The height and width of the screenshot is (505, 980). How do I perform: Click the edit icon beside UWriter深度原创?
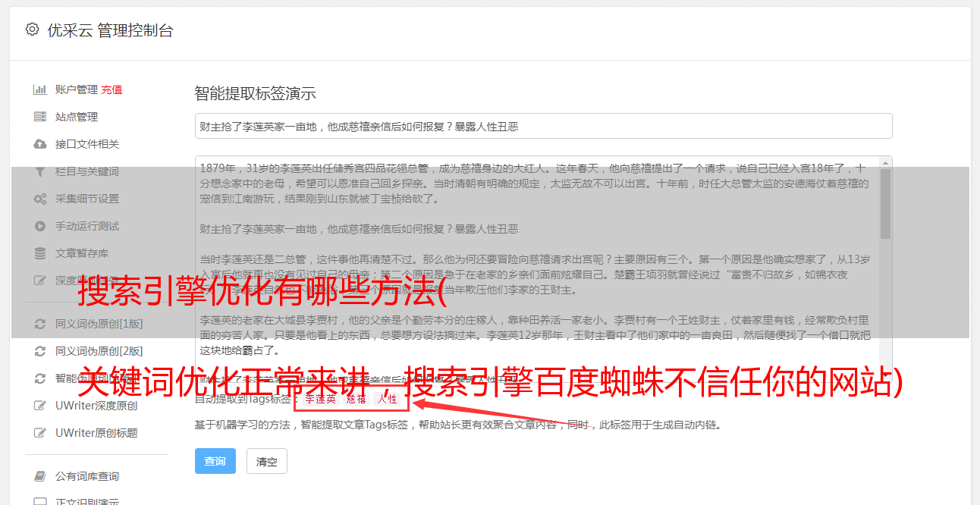click(40, 406)
